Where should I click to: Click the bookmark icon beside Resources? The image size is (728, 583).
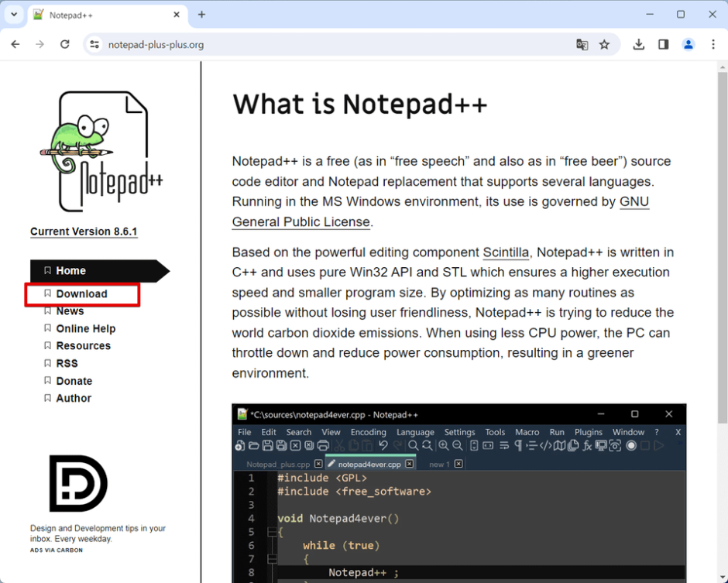47,345
